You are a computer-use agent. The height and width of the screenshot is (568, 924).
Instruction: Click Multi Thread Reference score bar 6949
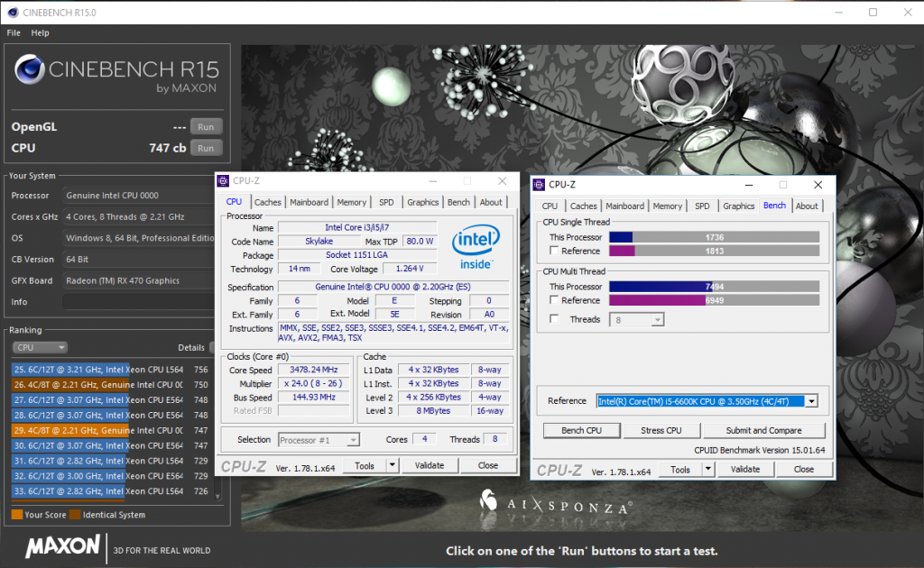[x=715, y=300]
